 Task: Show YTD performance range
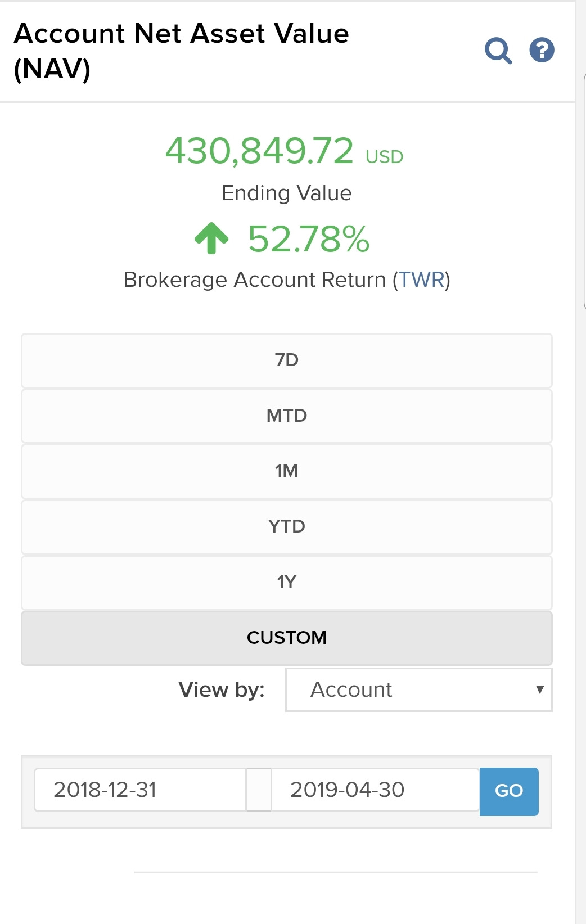tap(287, 526)
